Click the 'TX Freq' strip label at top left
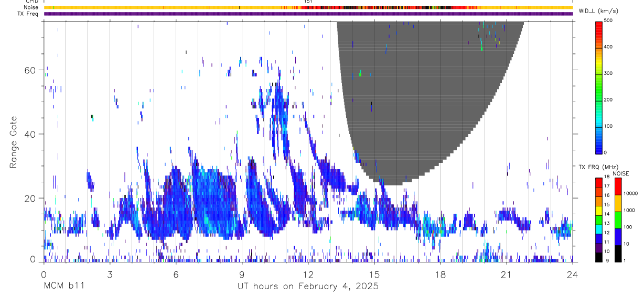Viewport: 644px width, 297px height. (28, 14)
